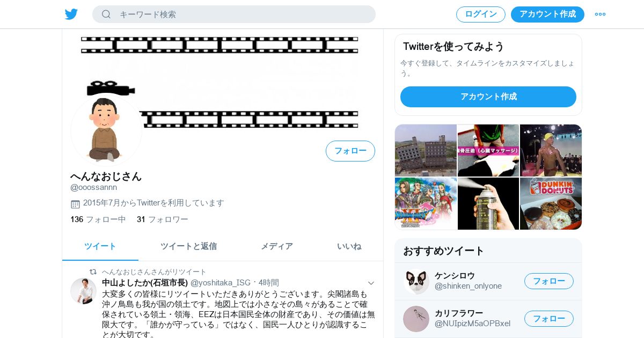Follow ケンシロウ account
644x338 pixels.
click(549, 281)
